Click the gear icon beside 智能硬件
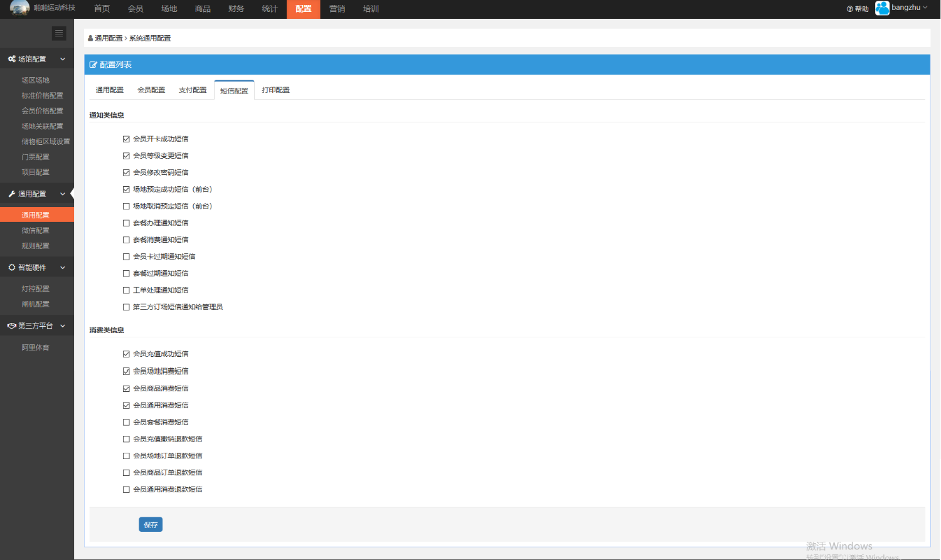The width and height of the screenshot is (941, 560). click(11, 267)
